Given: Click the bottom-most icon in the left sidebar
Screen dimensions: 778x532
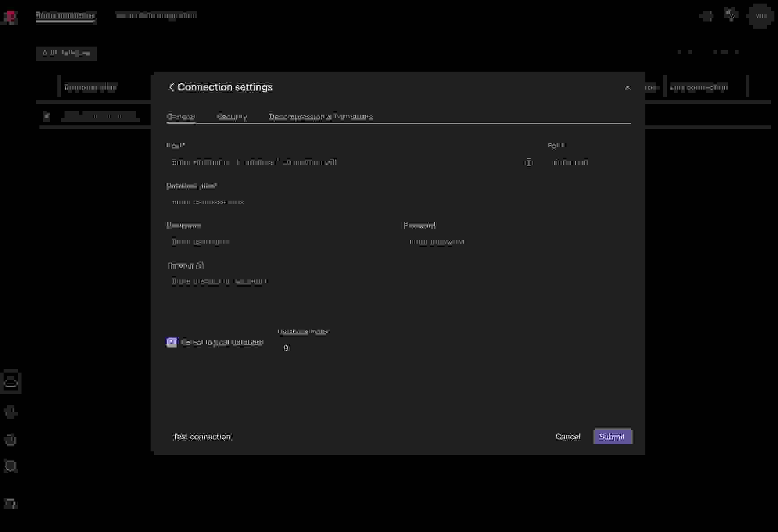Looking at the screenshot, I should coord(11,503).
